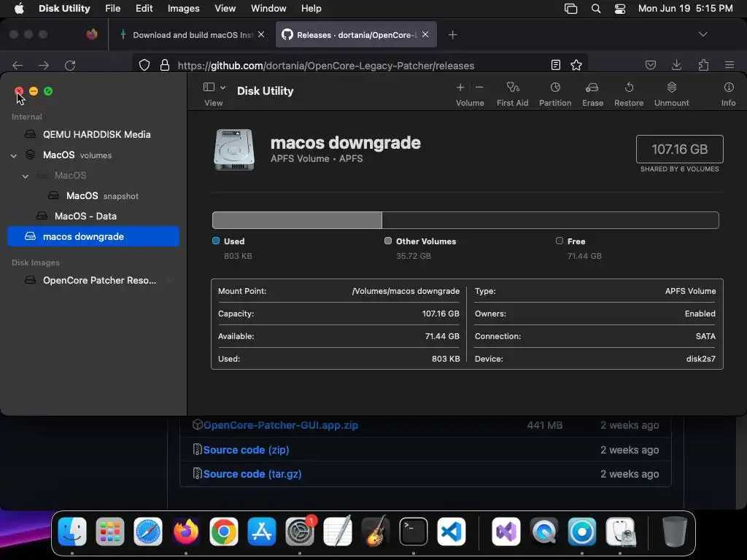Open the Help menu
The height and width of the screenshot is (560, 747).
click(x=311, y=9)
